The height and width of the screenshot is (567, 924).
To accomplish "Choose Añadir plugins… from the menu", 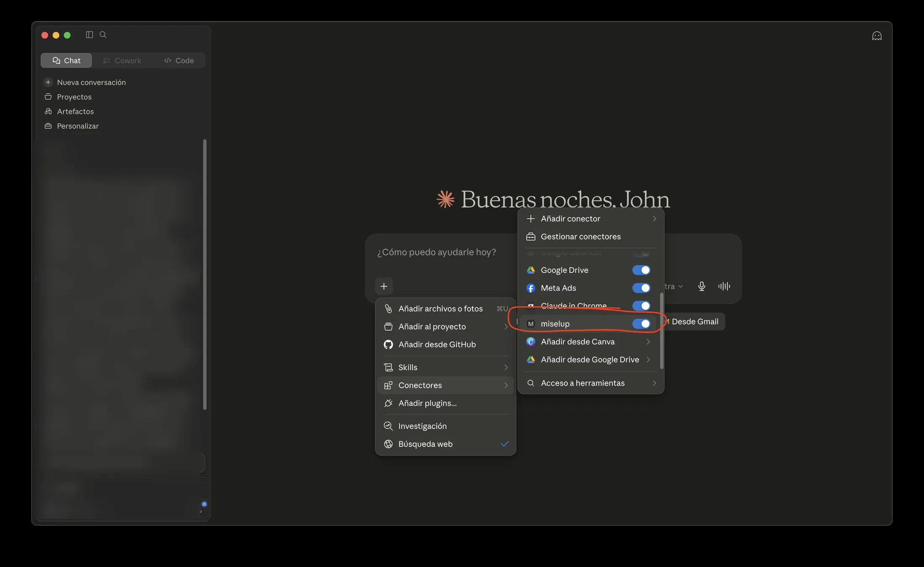I will [446, 403].
